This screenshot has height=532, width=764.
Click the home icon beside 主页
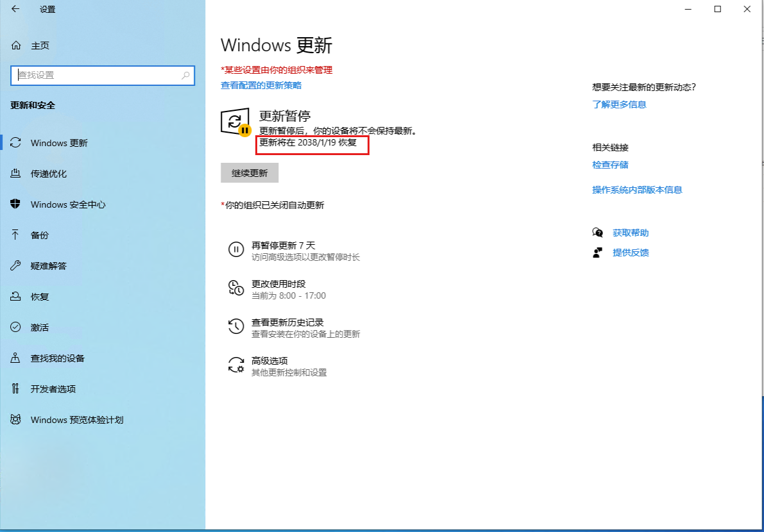coord(16,46)
